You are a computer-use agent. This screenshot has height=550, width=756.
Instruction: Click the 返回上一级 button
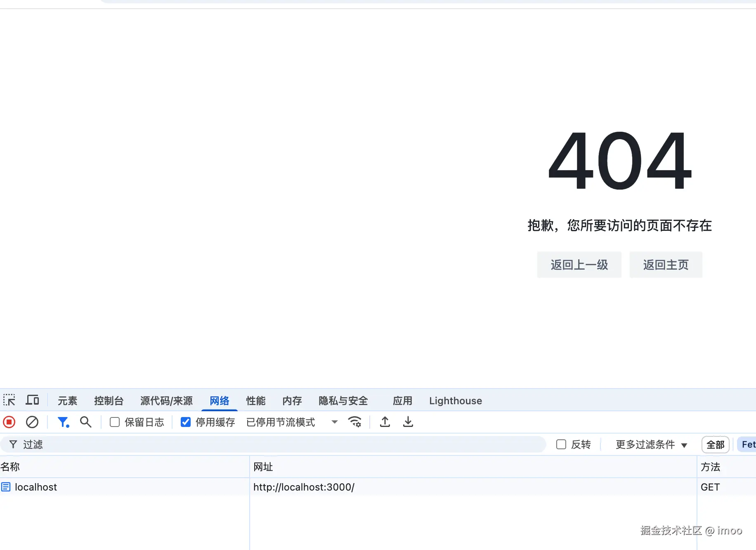(x=579, y=265)
